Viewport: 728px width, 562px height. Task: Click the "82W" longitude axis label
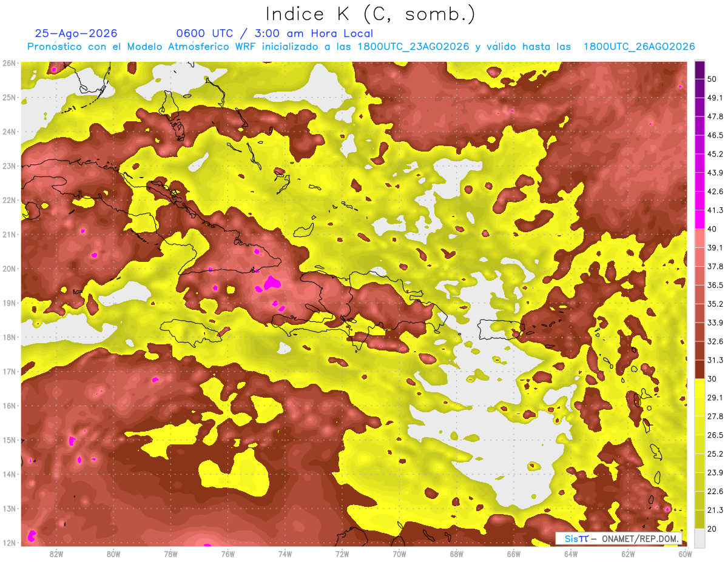pyautogui.click(x=56, y=554)
